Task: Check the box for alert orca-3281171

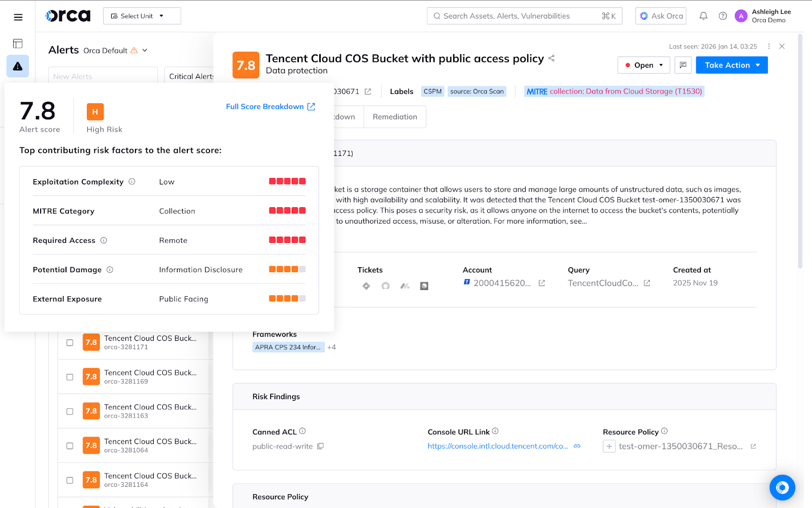Action: [70, 343]
